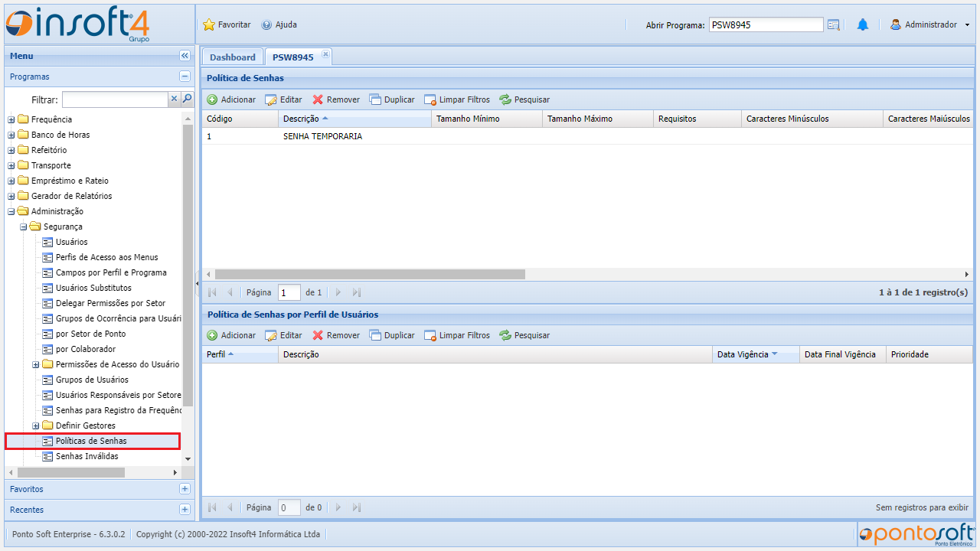Open Usuários in the Segurança tree
This screenshot has width=980, height=551.
[x=71, y=242]
